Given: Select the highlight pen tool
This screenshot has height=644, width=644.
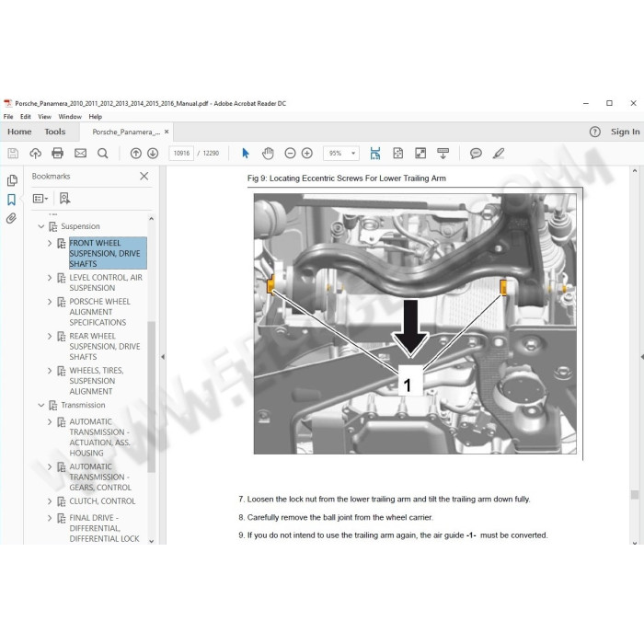Looking at the screenshot, I should [499, 154].
